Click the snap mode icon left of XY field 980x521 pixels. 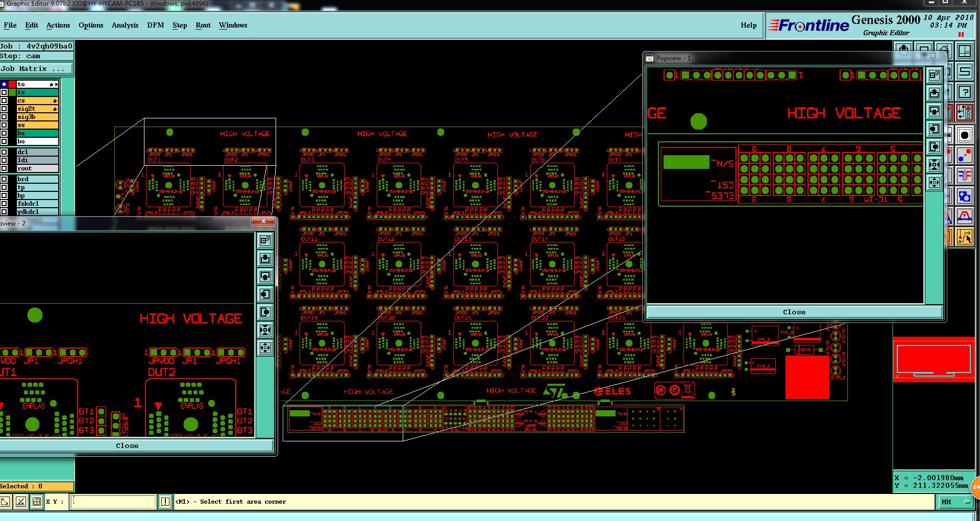click(x=5, y=502)
